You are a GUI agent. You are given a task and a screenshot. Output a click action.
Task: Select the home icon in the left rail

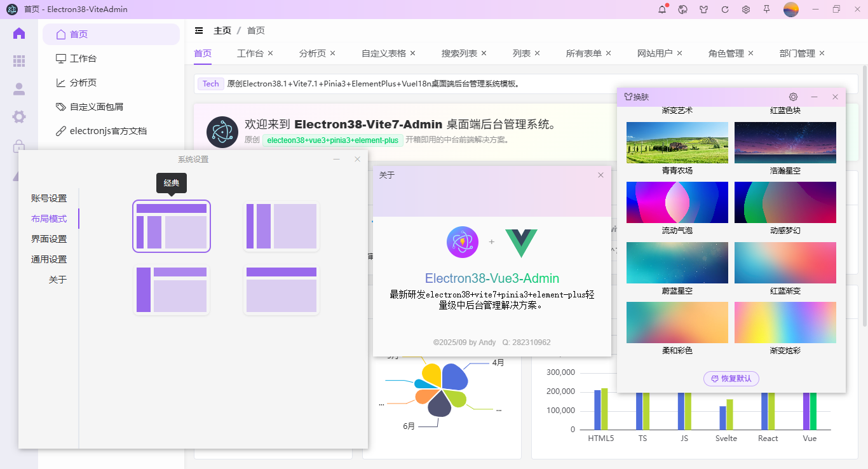[18, 32]
